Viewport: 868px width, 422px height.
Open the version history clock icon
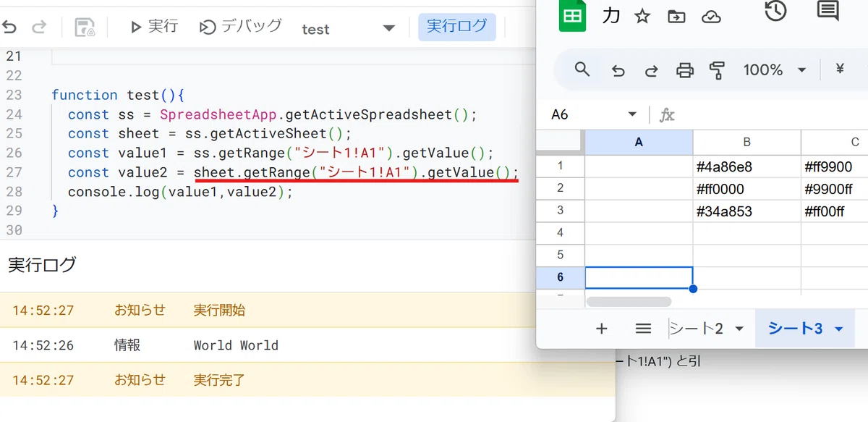point(775,11)
